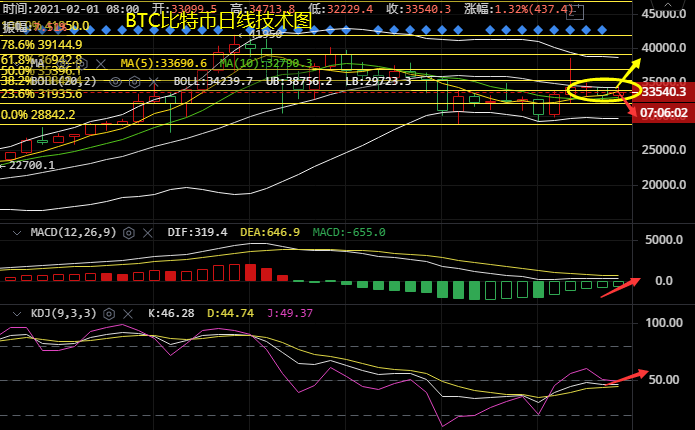Select the KDJ(9,3,3) indicator label
Image resolution: width=695 pixels, height=430 pixels.
pyautogui.click(x=63, y=313)
